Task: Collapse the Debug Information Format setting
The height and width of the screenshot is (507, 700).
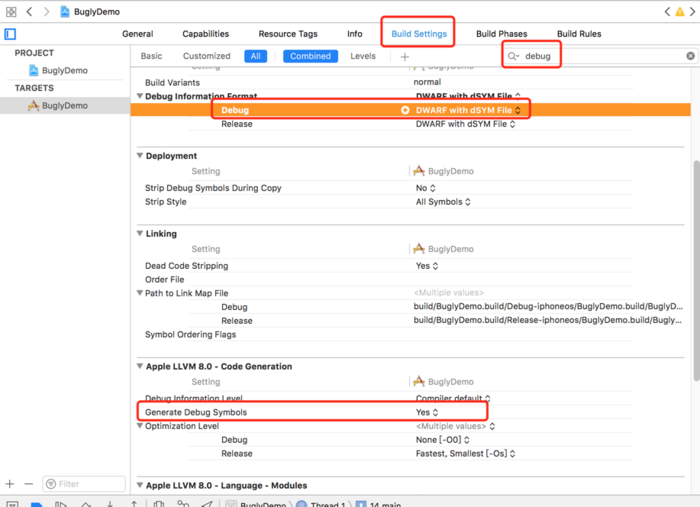Action: (x=140, y=96)
